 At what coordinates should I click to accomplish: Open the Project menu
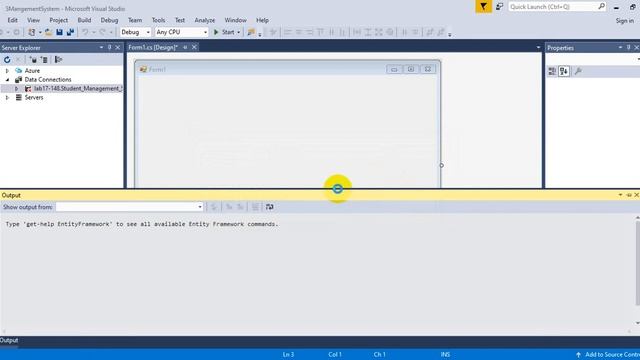[x=58, y=20]
